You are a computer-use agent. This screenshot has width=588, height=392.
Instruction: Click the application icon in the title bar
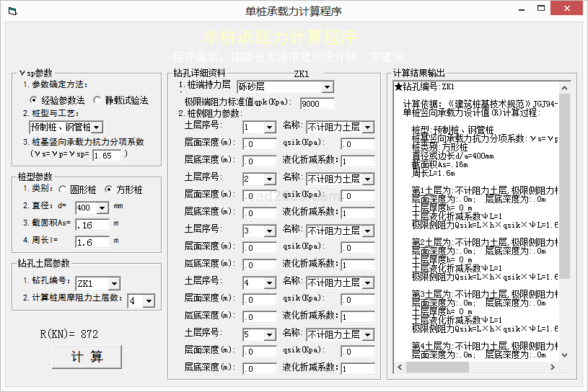11,12
